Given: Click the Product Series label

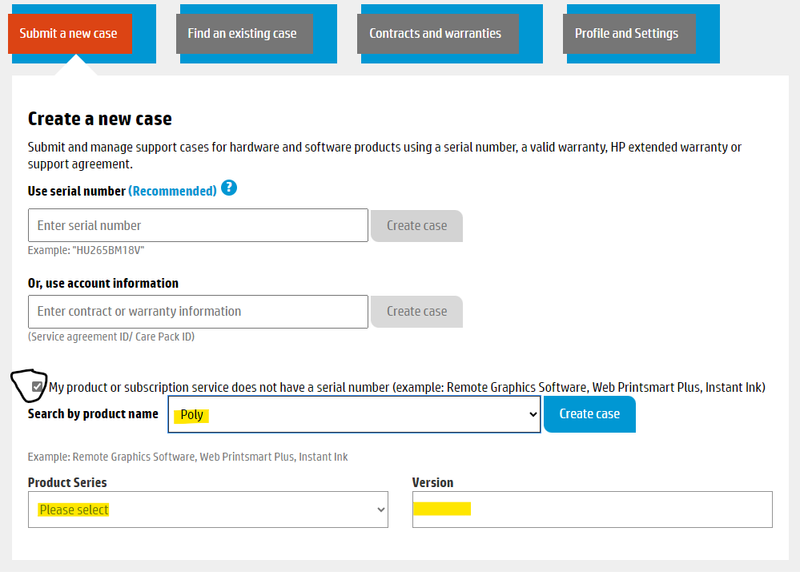Looking at the screenshot, I should pos(67,483).
